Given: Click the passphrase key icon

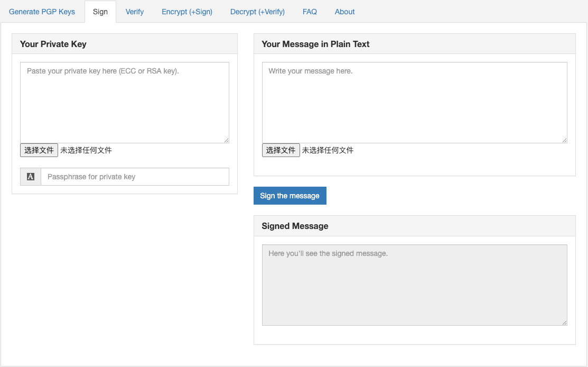Looking at the screenshot, I should 31,177.
